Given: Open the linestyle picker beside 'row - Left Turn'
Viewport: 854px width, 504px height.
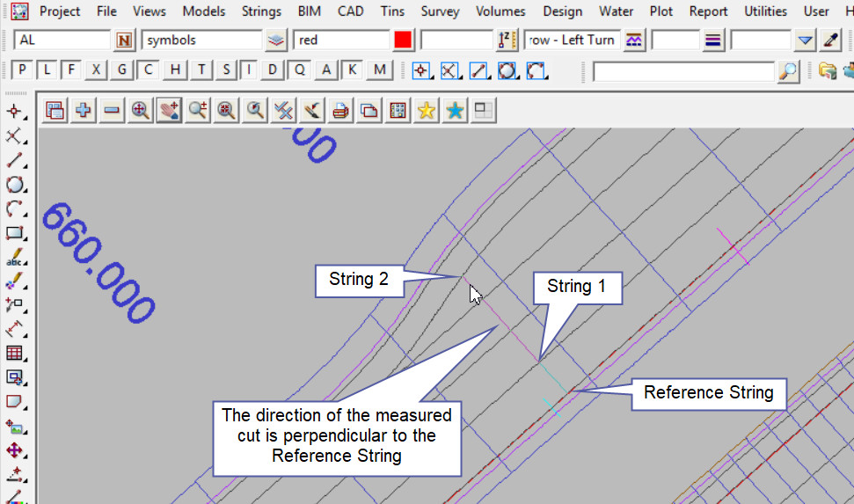Looking at the screenshot, I should pos(634,40).
